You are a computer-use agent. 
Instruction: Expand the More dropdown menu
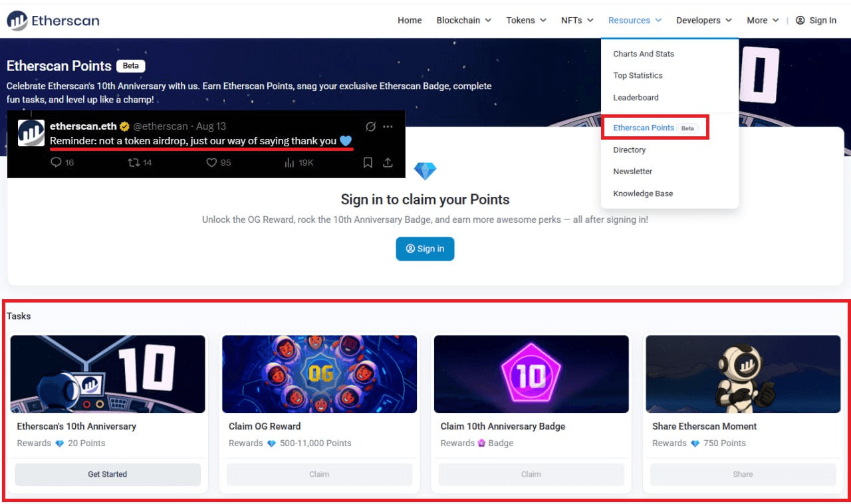763,21
